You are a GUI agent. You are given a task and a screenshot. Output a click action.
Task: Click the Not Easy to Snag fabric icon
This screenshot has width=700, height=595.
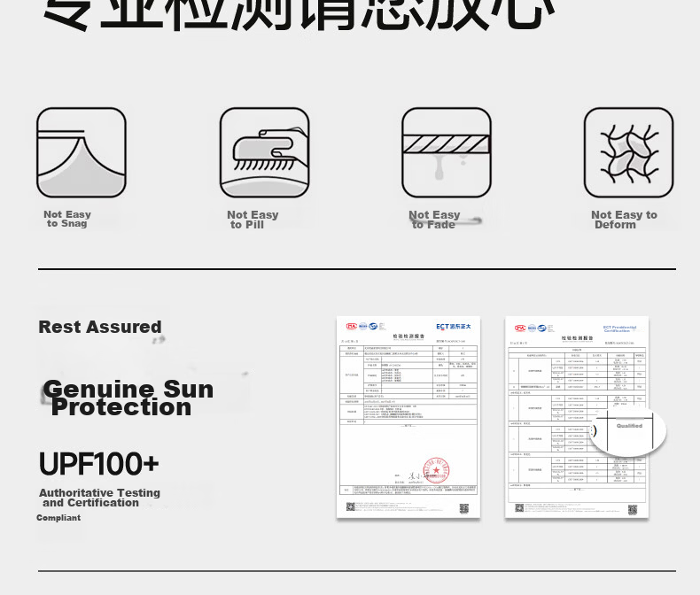tap(82, 152)
